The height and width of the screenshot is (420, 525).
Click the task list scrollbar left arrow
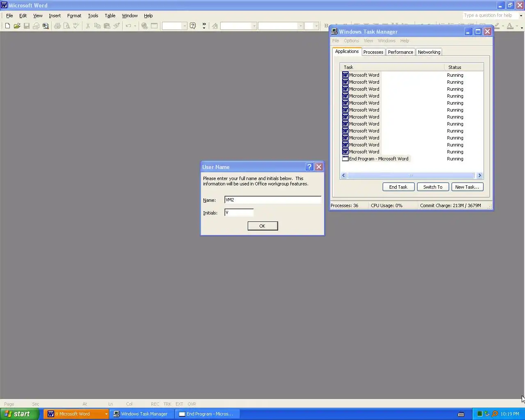(x=344, y=176)
